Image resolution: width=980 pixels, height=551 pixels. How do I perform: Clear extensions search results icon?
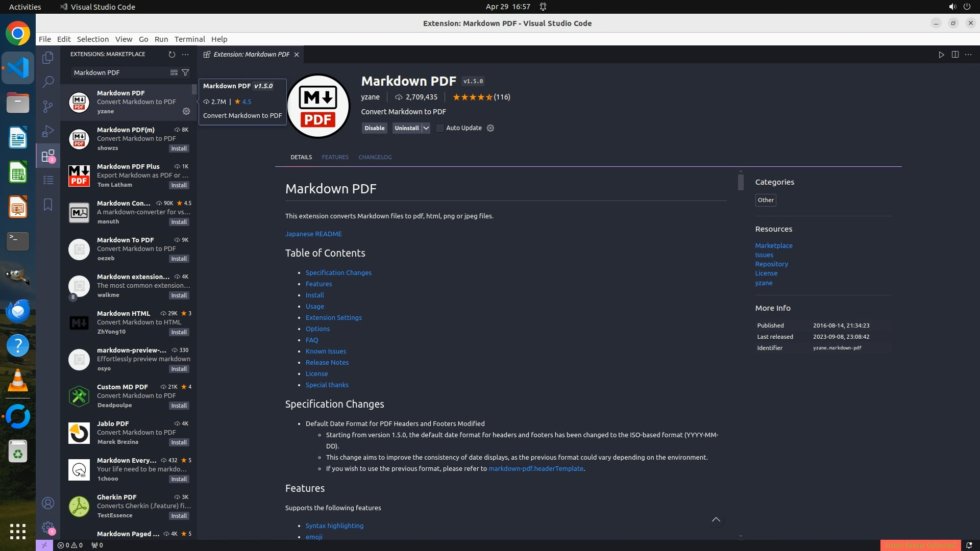(x=174, y=72)
